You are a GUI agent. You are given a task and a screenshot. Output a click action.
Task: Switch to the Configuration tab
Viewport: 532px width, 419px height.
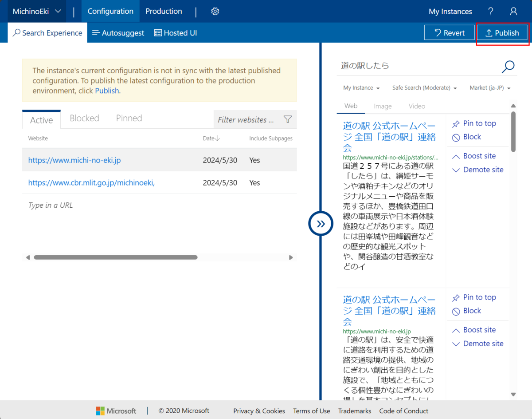click(x=110, y=12)
